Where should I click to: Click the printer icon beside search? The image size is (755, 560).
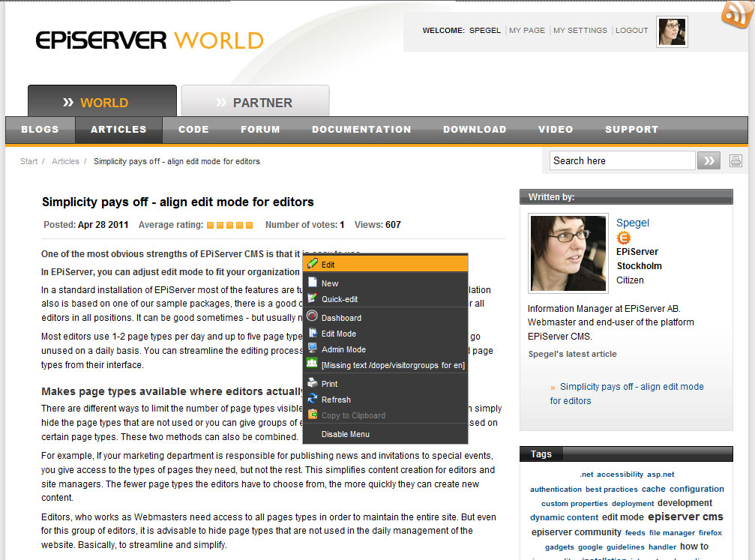tap(736, 160)
